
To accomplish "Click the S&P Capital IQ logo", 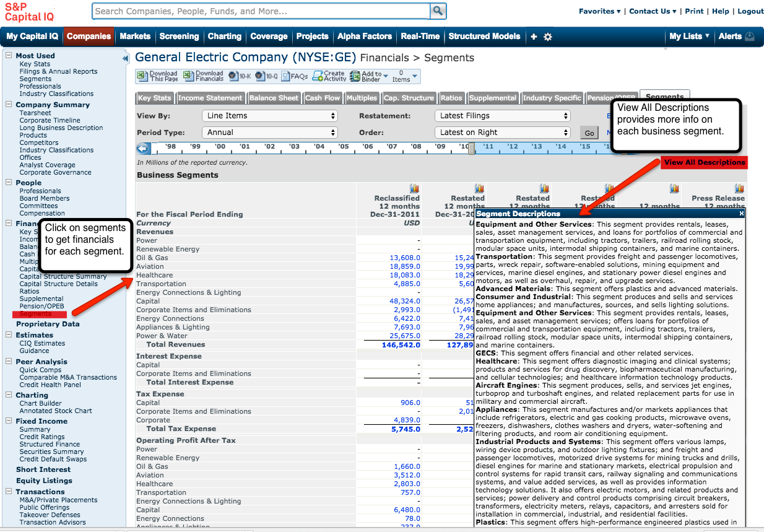I will tap(29, 12).
